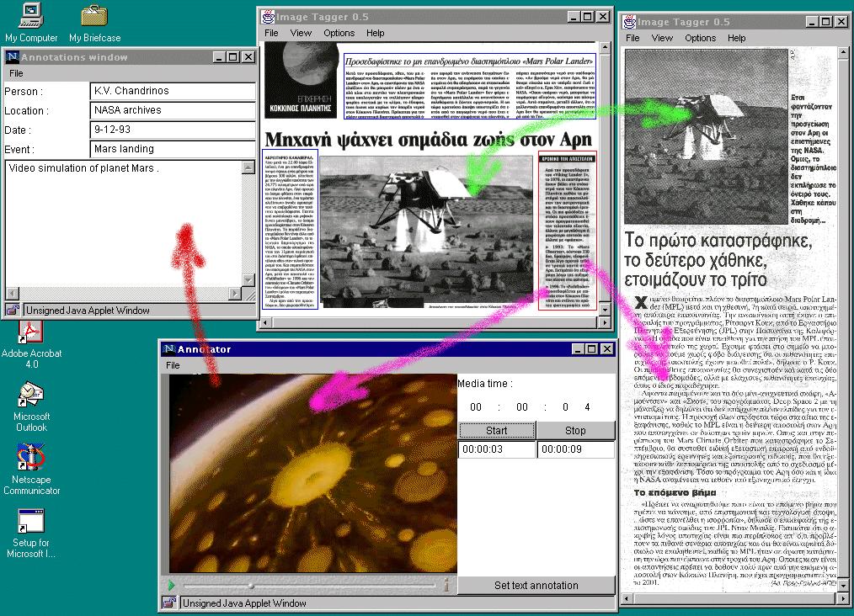This screenshot has height=616, width=854.
Task: Click Annotations window title bar icon
Action: tap(12, 56)
